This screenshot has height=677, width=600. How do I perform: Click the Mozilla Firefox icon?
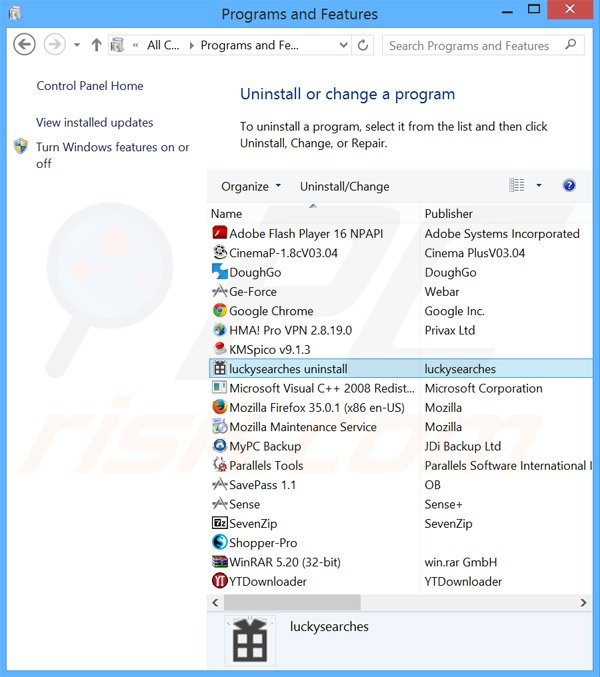(x=220, y=407)
